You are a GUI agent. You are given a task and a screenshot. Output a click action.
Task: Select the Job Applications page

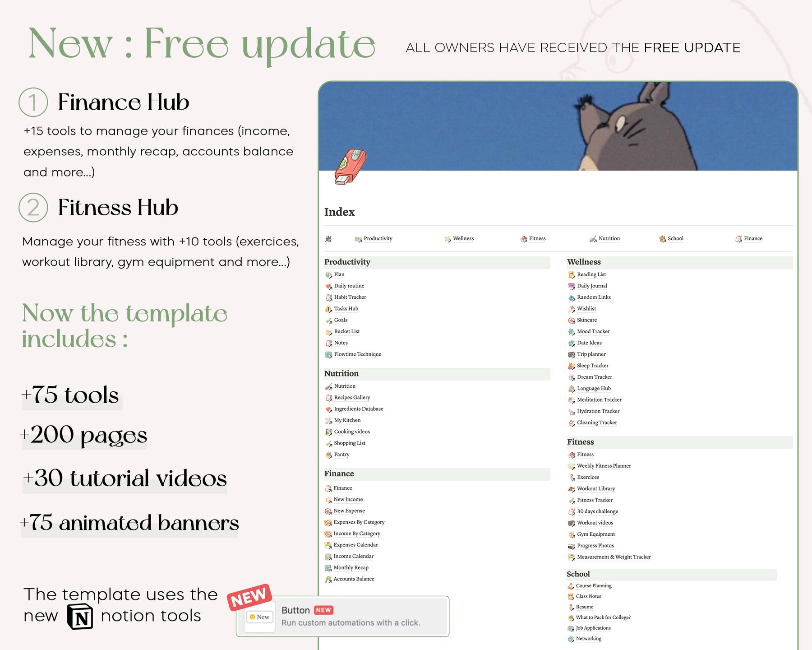(x=593, y=628)
